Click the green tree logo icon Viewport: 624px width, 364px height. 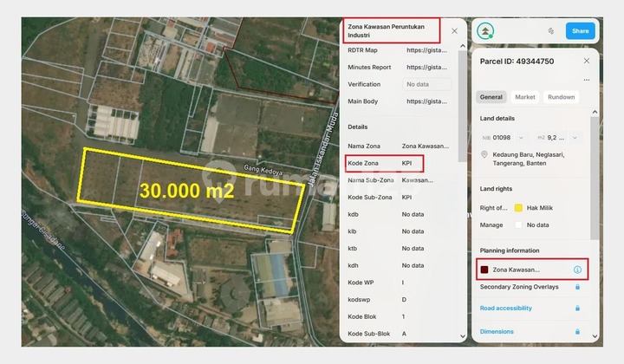pos(485,30)
